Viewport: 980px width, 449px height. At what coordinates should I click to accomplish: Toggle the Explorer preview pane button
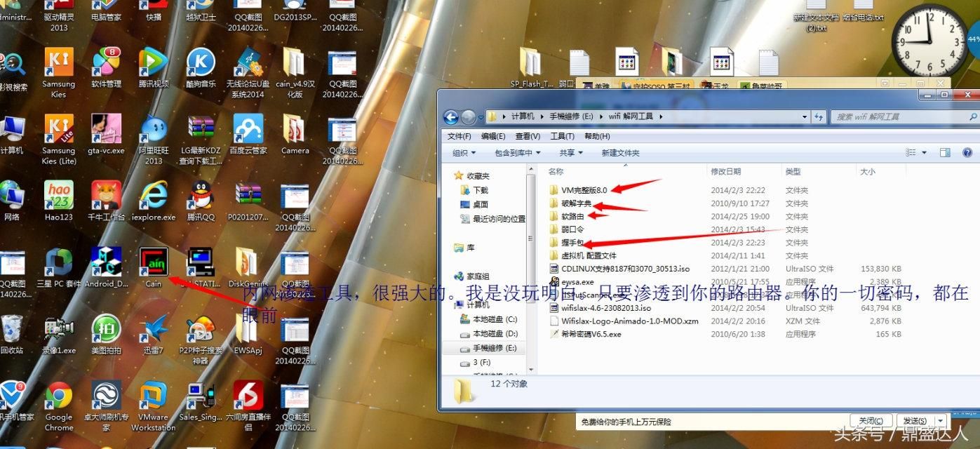[945, 152]
